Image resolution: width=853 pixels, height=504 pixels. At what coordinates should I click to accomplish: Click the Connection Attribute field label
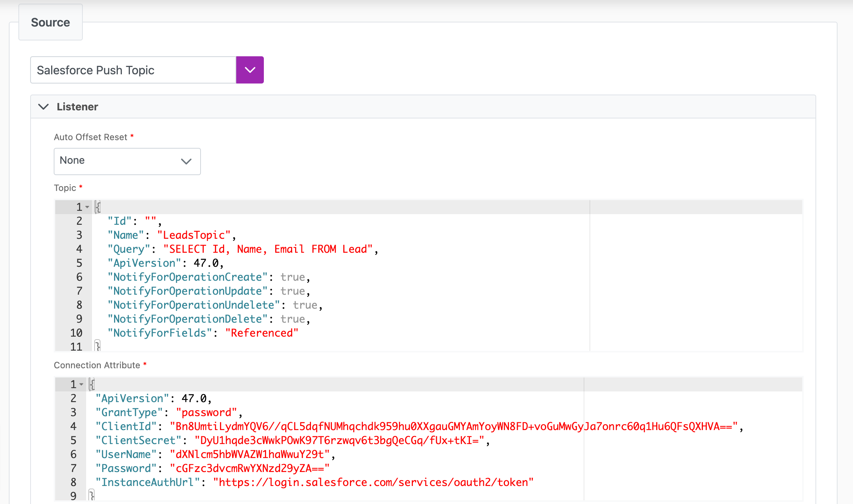pyautogui.click(x=97, y=365)
